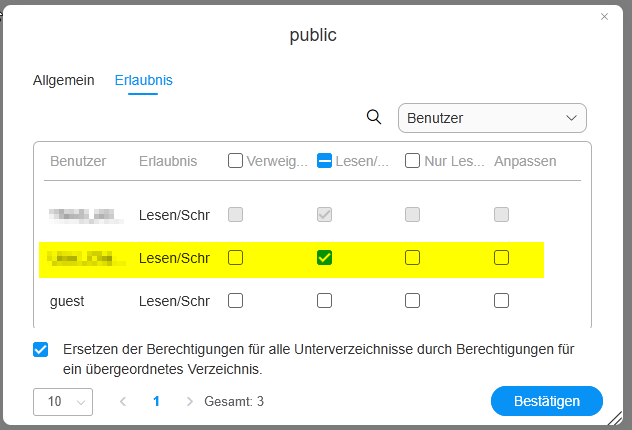
Task: Check Verweigern for guest user
Action: click(x=235, y=301)
